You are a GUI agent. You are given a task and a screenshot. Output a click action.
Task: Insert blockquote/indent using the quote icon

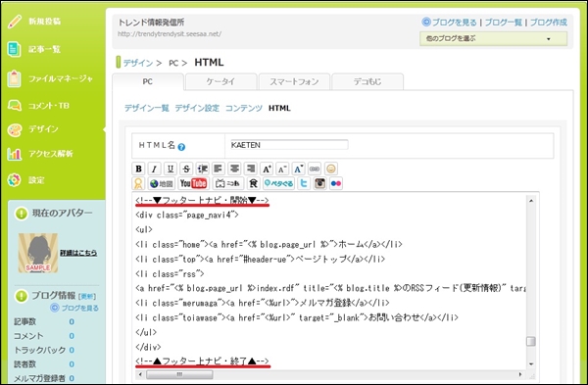[x=203, y=169]
